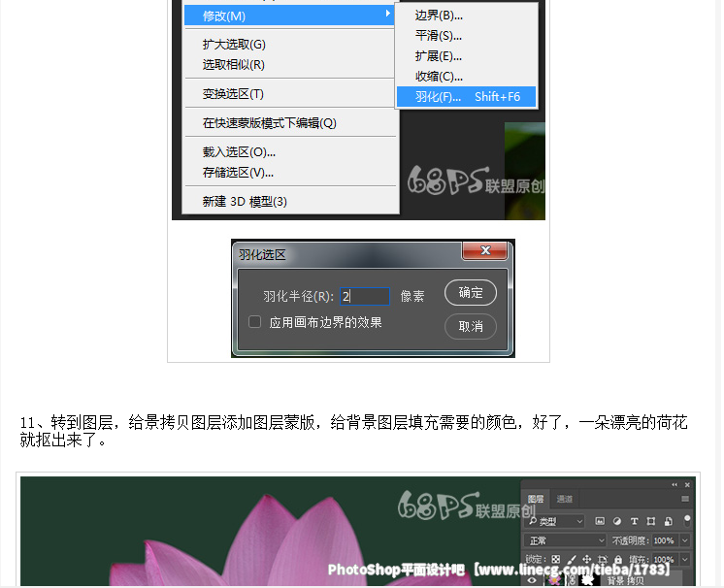Click the 像素 unit label
The height and width of the screenshot is (588, 724).
click(412, 296)
